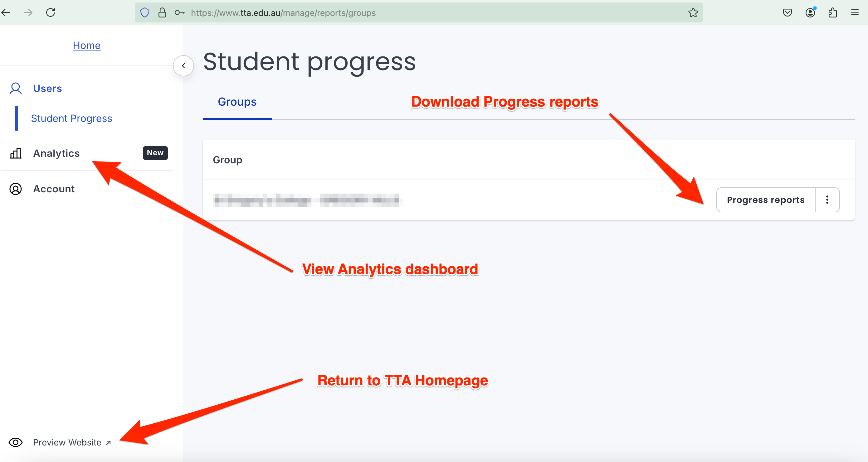Click the Account profile circle icon
868x462 pixels.
pos(16,189)
